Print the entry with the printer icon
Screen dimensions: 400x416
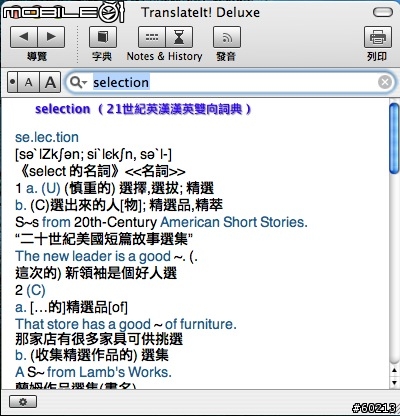[378, 37]
